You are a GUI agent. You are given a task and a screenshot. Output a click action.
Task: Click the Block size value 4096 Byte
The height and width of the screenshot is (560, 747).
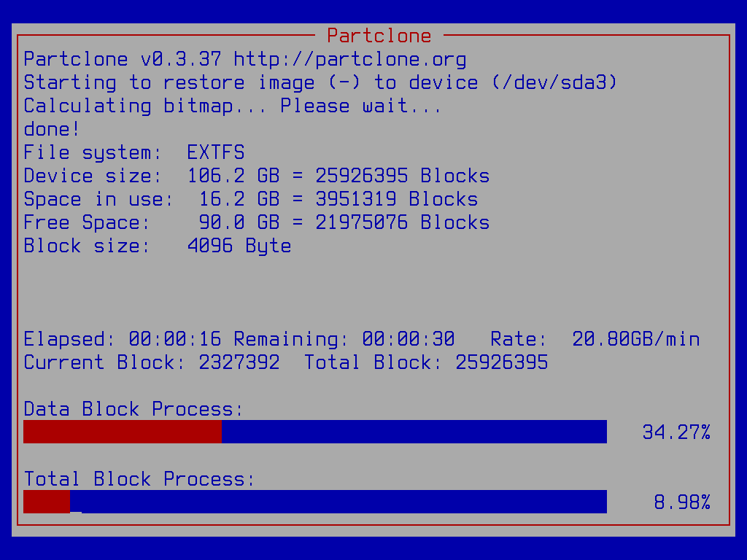tap(239, 246)
